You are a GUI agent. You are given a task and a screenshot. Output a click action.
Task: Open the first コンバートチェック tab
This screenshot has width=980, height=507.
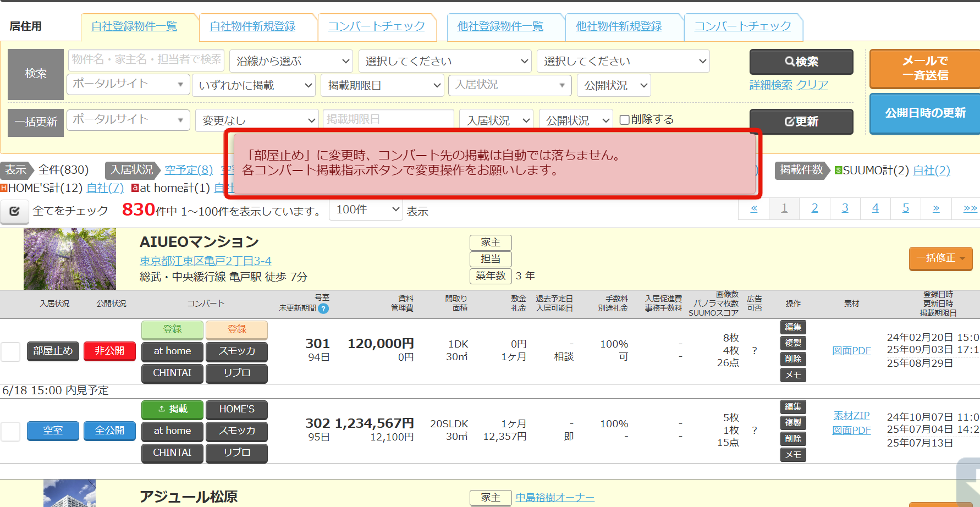(x=377, y=26)
